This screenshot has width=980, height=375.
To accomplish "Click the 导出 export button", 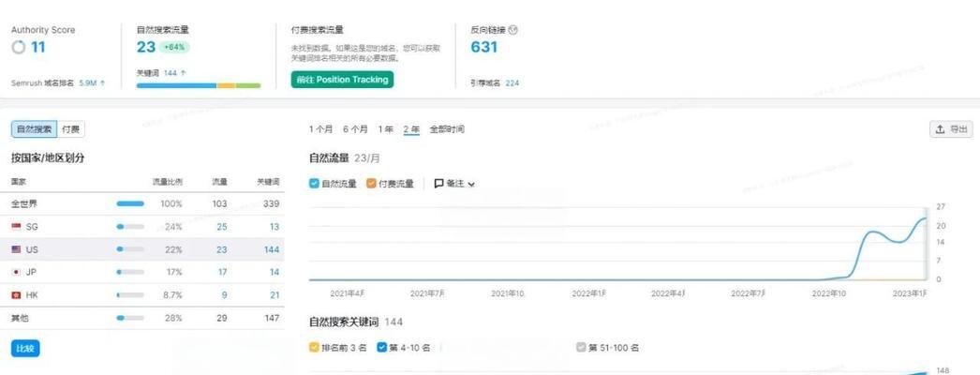I will coord(951,129).
